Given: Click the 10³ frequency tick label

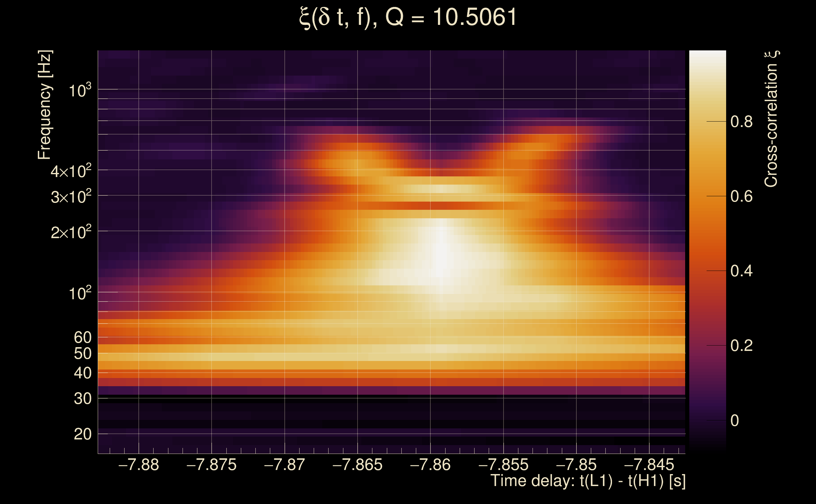Looking at the screenshot, I should click(x=79, y=90).
